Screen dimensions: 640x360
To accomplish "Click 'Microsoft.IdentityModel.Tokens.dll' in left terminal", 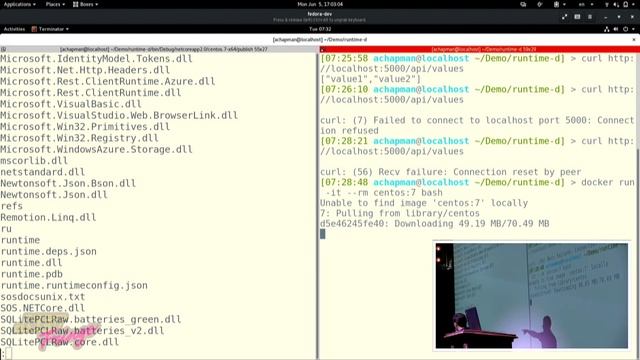I will 96,59.
